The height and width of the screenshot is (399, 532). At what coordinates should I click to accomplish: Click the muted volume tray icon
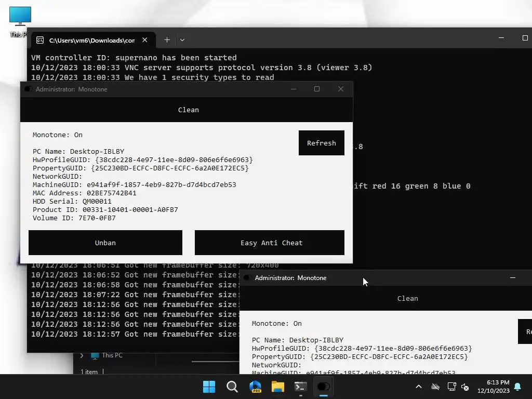[x=465, y=387]
